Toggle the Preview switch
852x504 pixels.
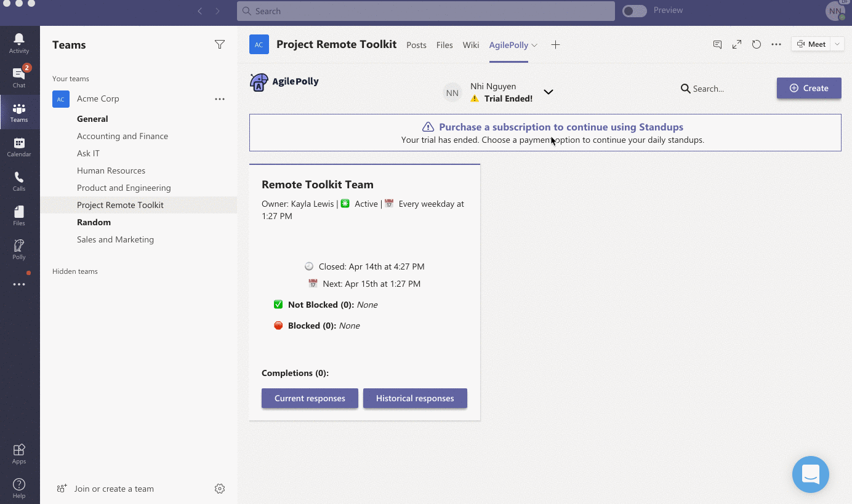tap(635, 11)
